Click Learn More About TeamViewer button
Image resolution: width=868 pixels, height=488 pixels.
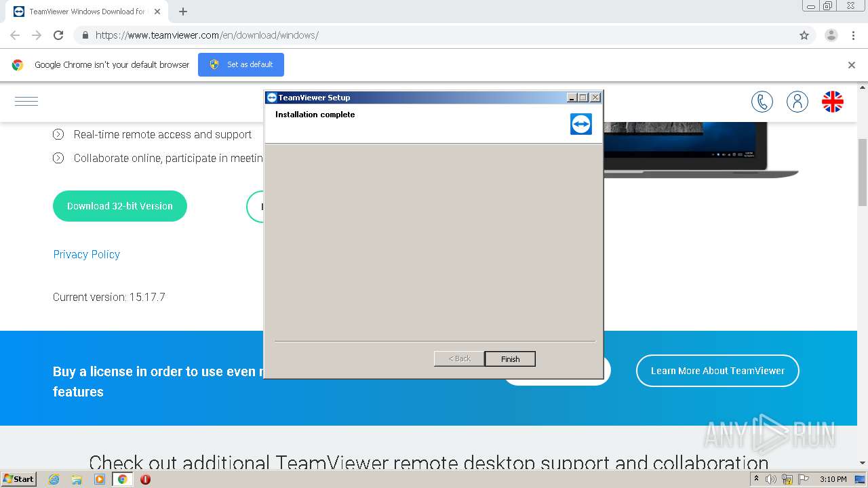pyautogui.click(x=717, y=371)
